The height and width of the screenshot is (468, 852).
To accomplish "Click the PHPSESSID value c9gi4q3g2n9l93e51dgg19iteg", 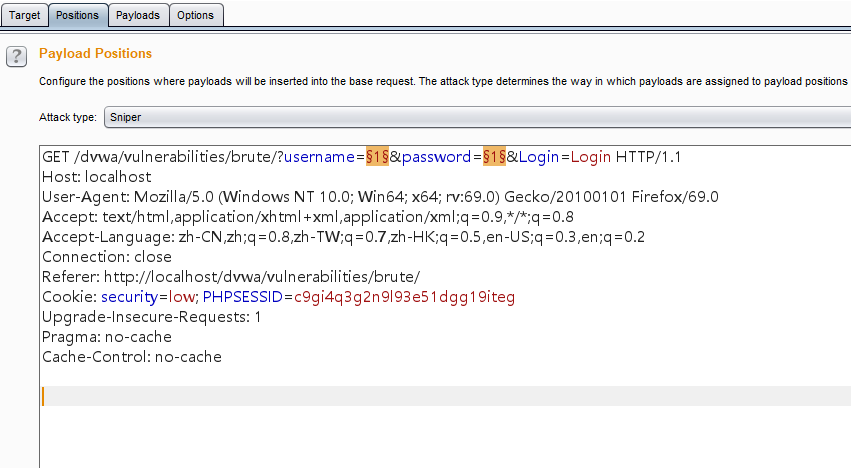I will coord(404,297).
